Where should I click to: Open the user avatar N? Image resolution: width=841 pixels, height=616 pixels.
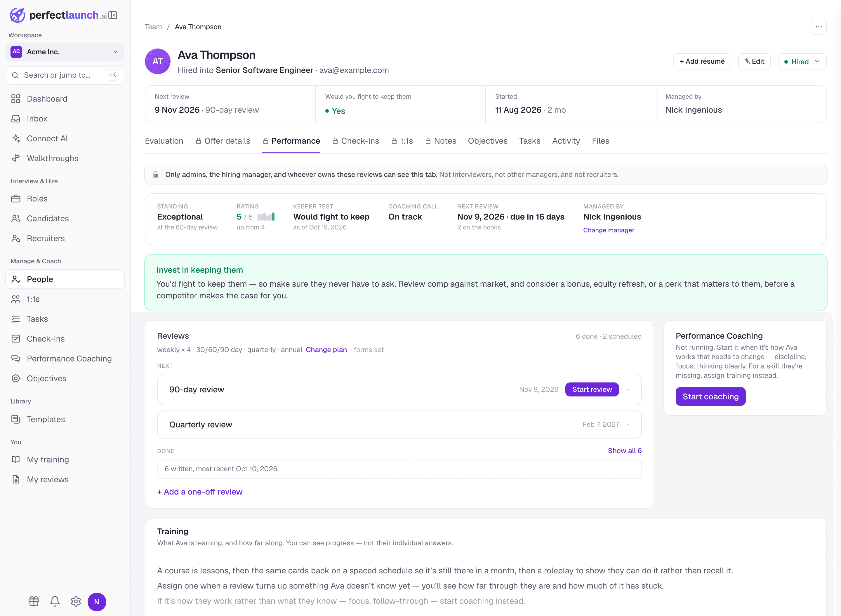point(97,602)
